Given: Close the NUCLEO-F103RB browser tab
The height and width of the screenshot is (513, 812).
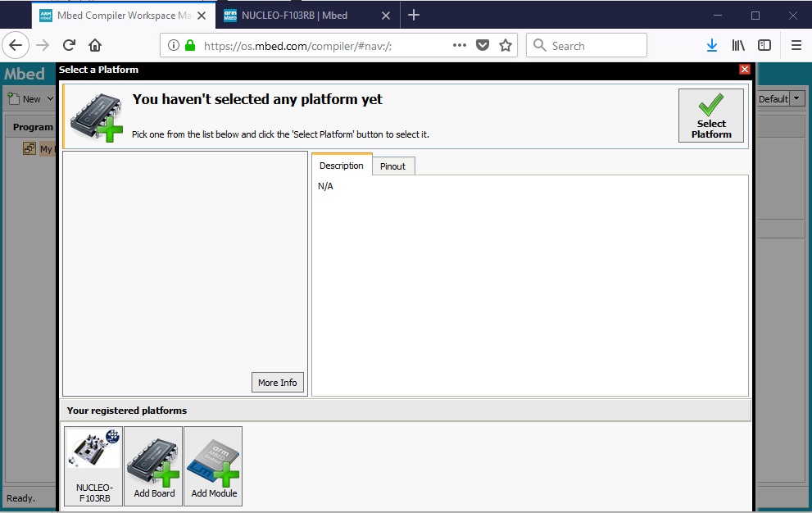Looking at the screenshot, I should point(386,16).
